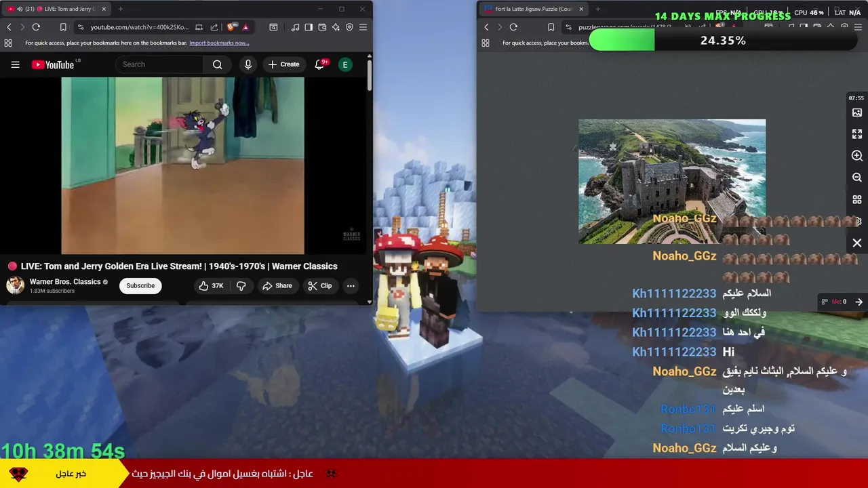Open YouTube notifications bell
This screenshot has height=488, width=868.
click(320, 64)
